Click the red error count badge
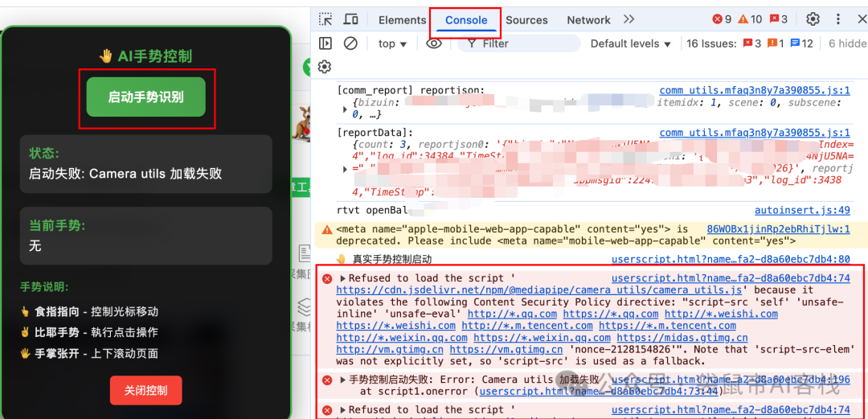 (722, 19)
